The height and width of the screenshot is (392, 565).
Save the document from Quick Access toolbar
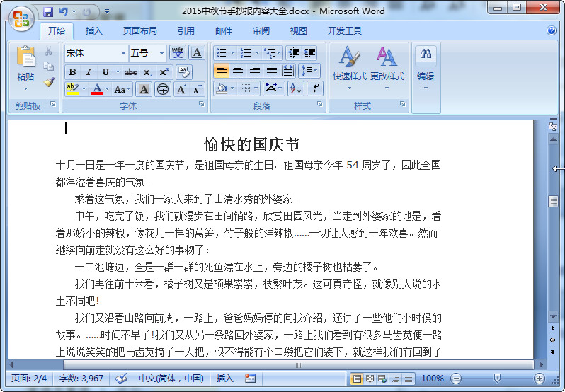48,12
